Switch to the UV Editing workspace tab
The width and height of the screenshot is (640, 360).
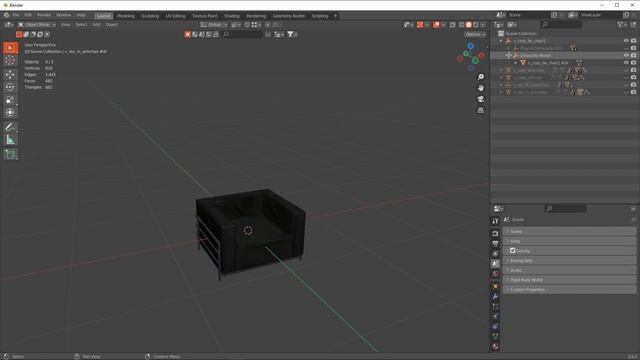176,16
